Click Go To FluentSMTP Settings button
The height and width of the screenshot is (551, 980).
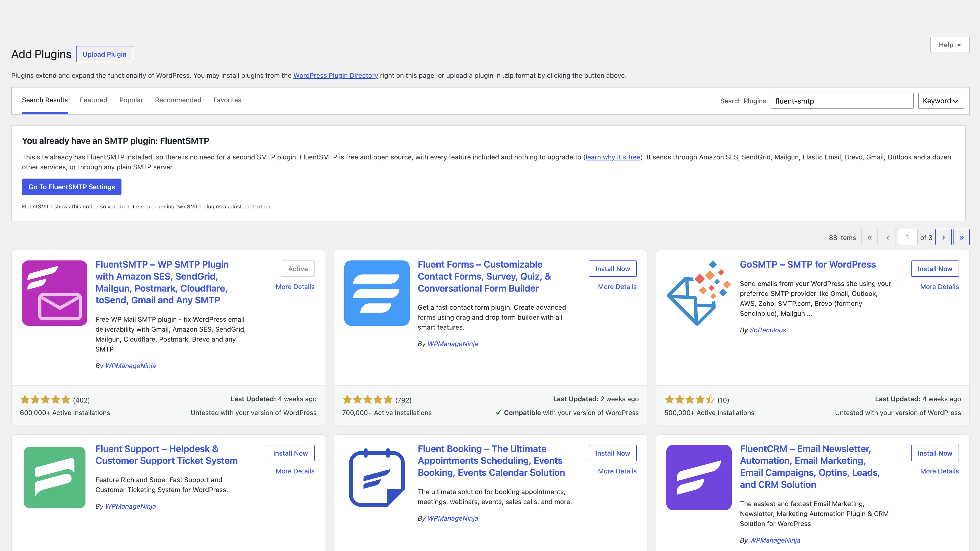pyautogui.click(x=71, y=187)
